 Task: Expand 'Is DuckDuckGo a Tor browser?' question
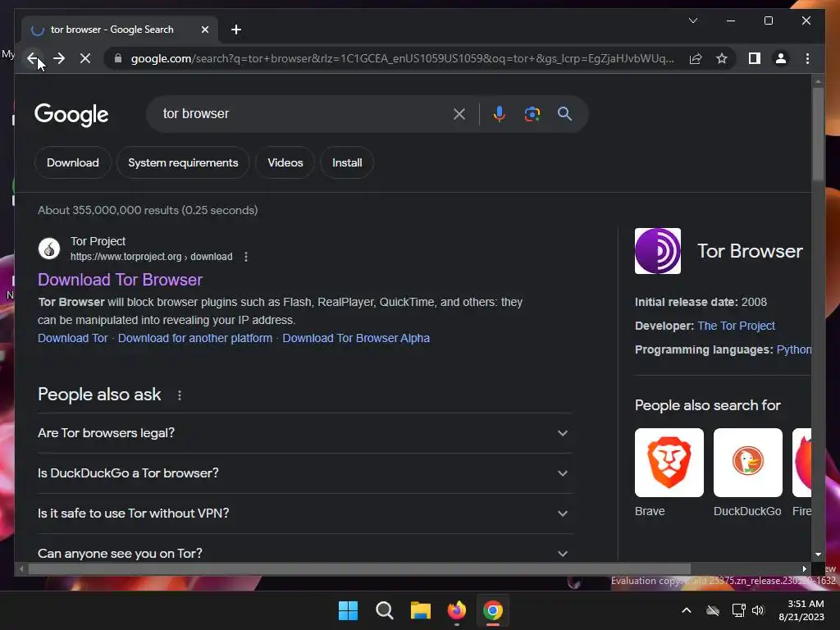(x=304, y=473)
